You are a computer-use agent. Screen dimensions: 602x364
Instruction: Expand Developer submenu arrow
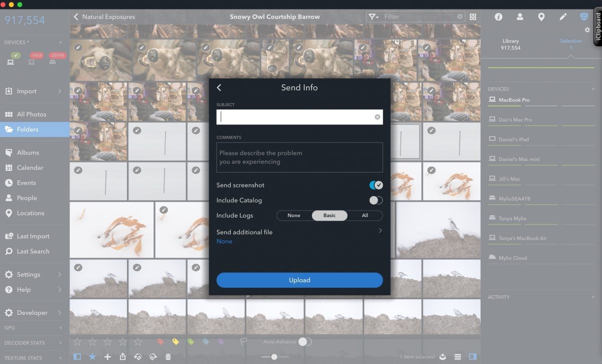[60, 312]
